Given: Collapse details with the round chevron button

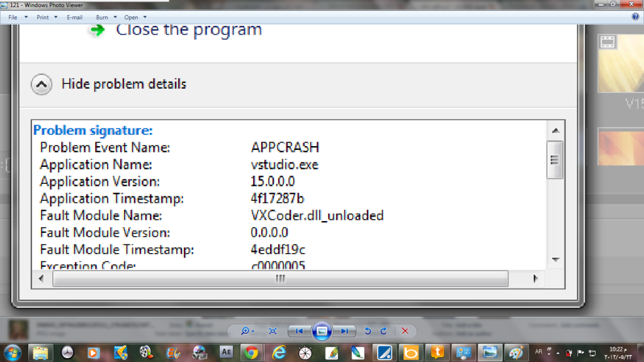Looking at the screenshot, I should [42, 84].
